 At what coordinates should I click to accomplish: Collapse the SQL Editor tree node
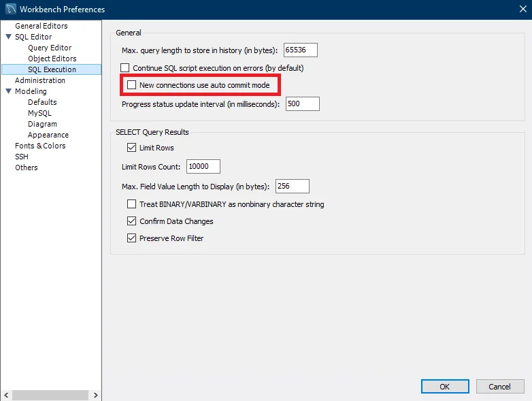tap(8, 37)
